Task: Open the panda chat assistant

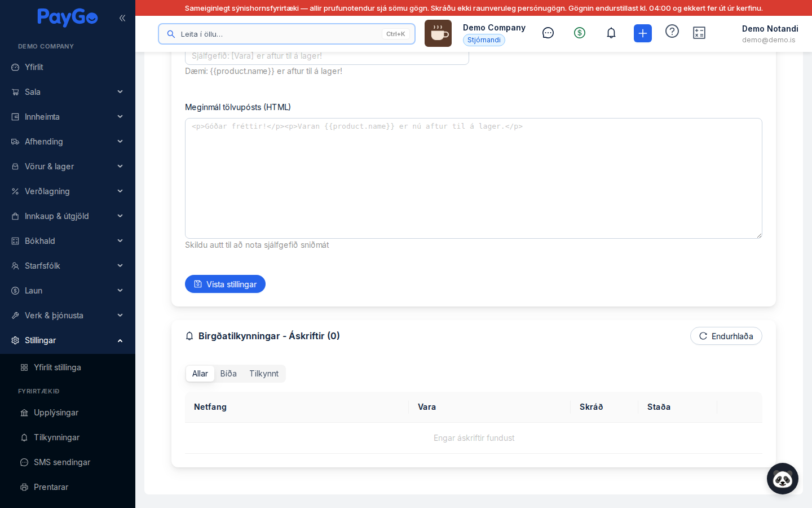Action: click(x=783, y=479)
